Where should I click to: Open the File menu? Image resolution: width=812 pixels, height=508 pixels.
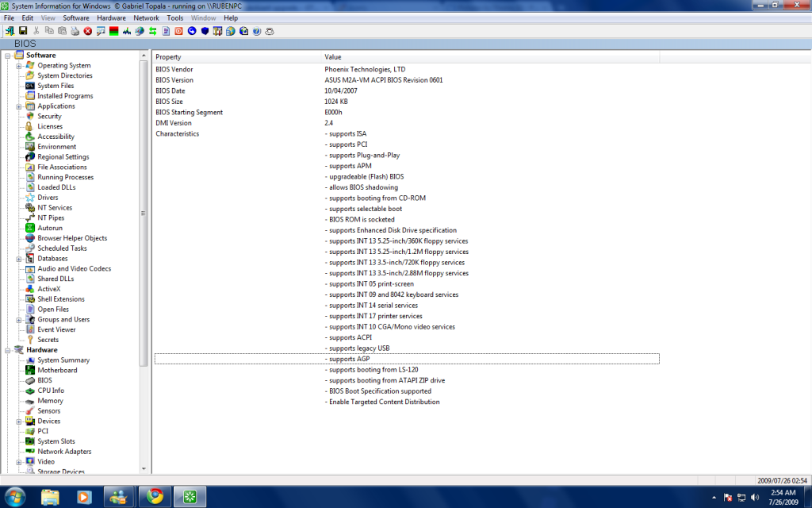(9, 17)
